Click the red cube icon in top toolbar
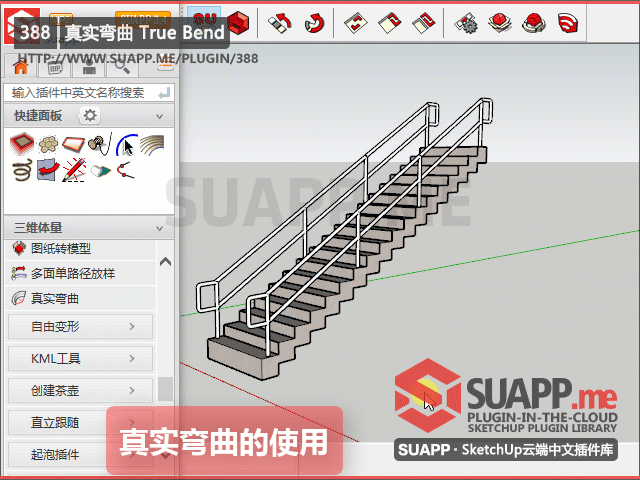Viewport: 640px width, 480px height. (237, 21)
